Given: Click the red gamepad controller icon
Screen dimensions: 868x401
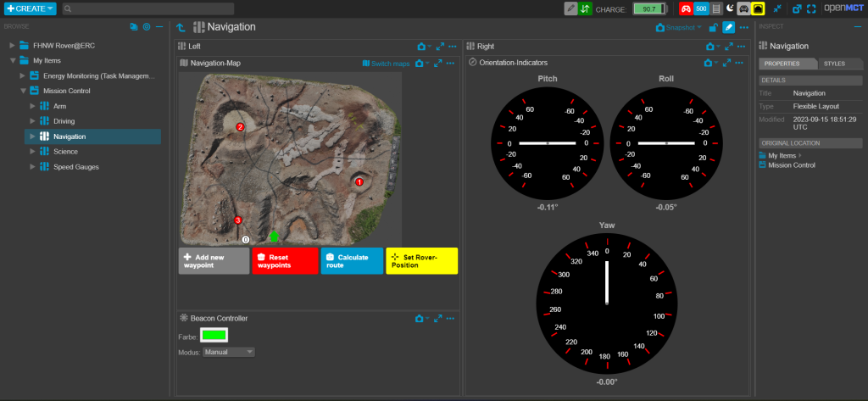Looking at the screenshot, I should coord(685,8).
